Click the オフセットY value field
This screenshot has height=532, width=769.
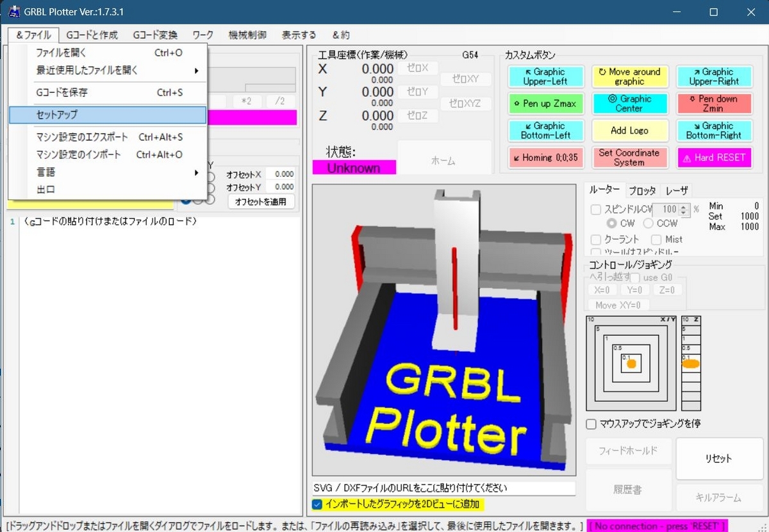tap(280, 187)
